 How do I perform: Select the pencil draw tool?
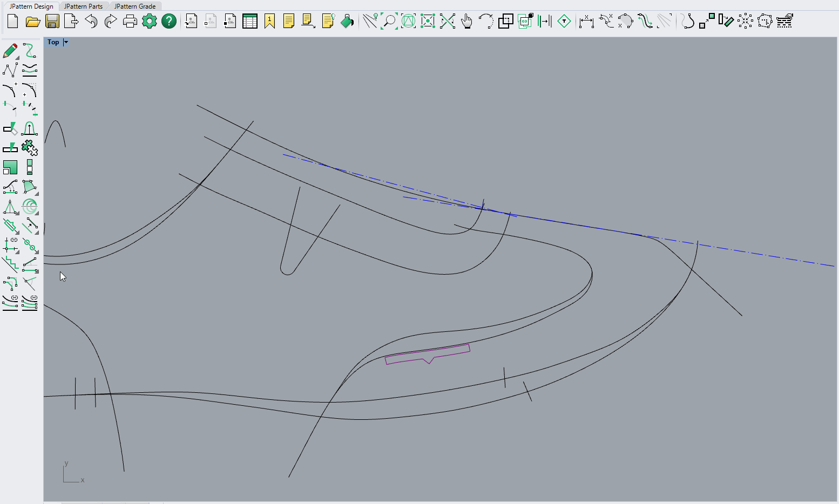pos(10,51)
